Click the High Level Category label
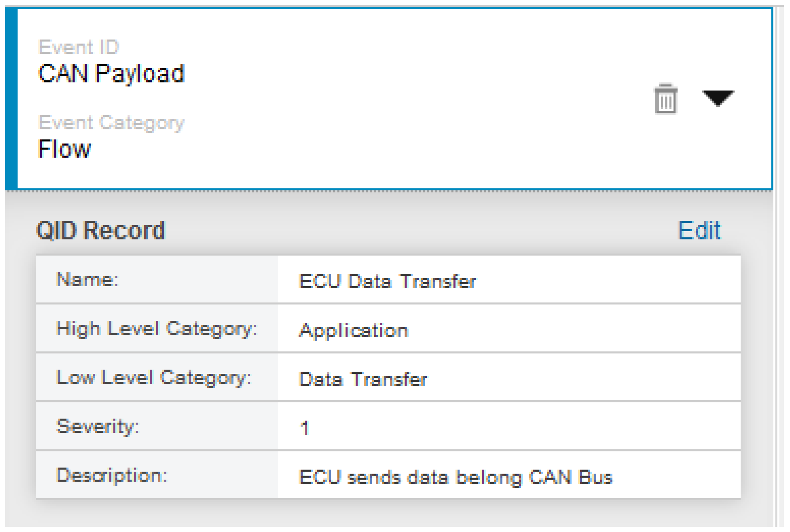Image resolution: width=790 pixels, height=532 pixels. [157, 329]
